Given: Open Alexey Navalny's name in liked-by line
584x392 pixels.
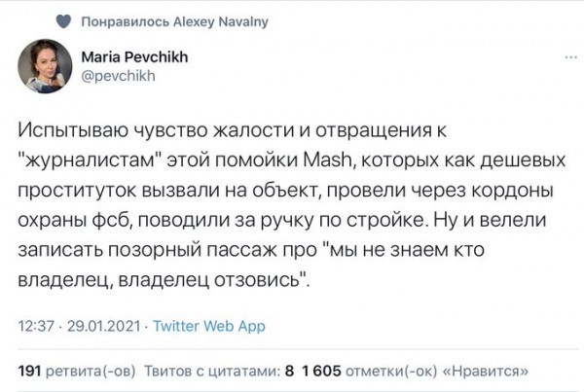Looking at the screenshot, I should pos(221,22).
